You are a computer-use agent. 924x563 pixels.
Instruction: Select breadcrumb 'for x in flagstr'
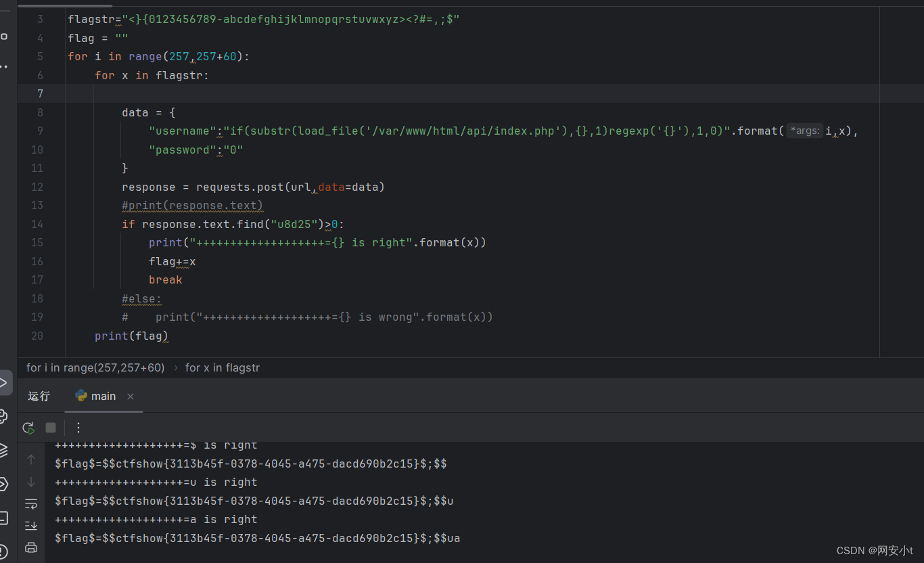223,367
